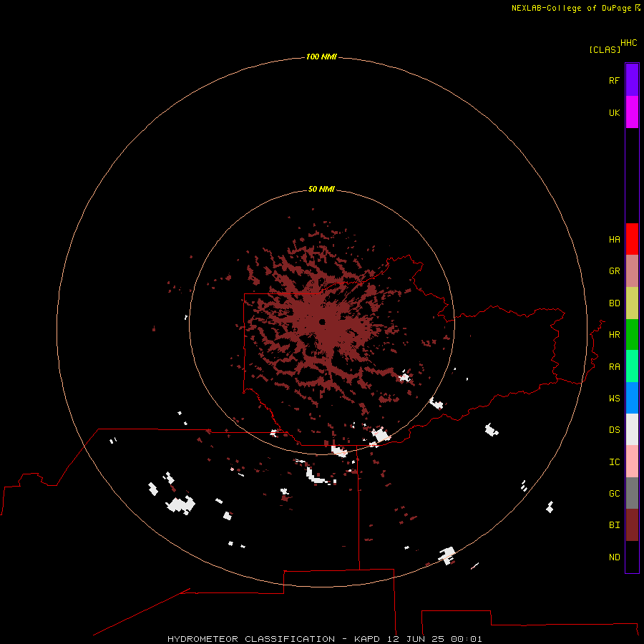
Task: Click the DS legend label
Action: click(614, 430)
